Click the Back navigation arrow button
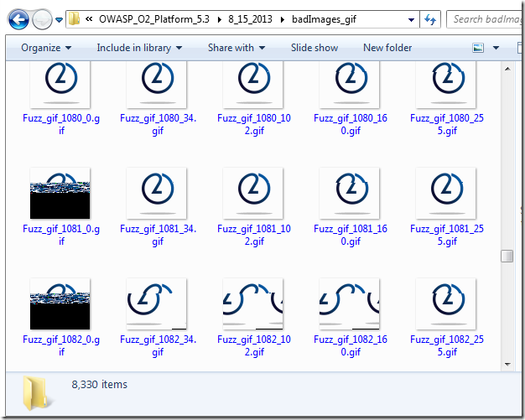Viewport: 525px width, 420px height. point(18,18)
